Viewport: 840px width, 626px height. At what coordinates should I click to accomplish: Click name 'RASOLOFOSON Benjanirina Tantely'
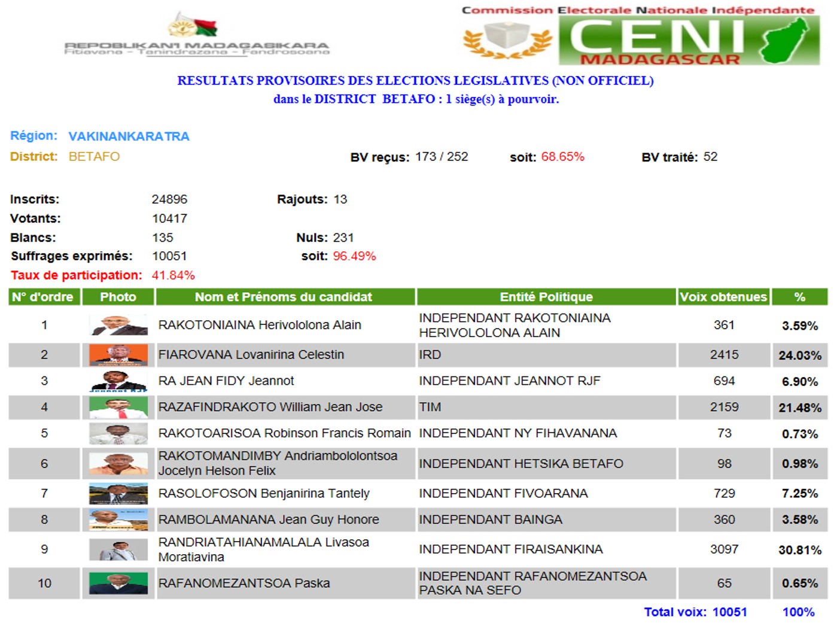[264, 494]
